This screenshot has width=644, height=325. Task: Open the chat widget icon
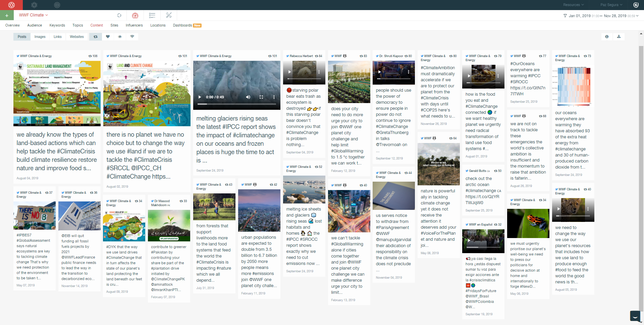pyautogui.click(x=635, y=316)
